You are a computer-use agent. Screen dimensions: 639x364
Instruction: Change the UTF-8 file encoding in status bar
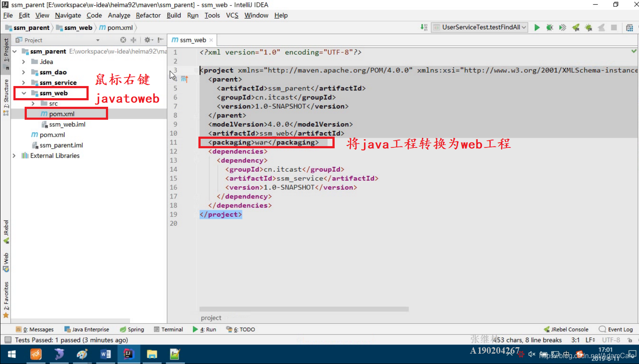[611, 340]
